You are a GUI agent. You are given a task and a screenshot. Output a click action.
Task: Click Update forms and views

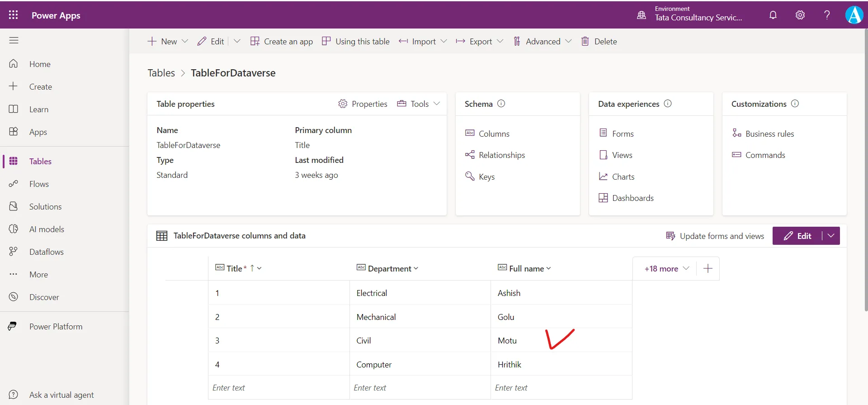(x=715, y=236)
